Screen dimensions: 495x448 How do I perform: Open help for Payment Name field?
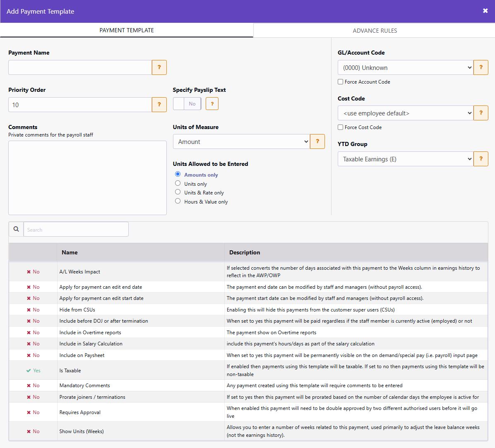pos(159,67)
